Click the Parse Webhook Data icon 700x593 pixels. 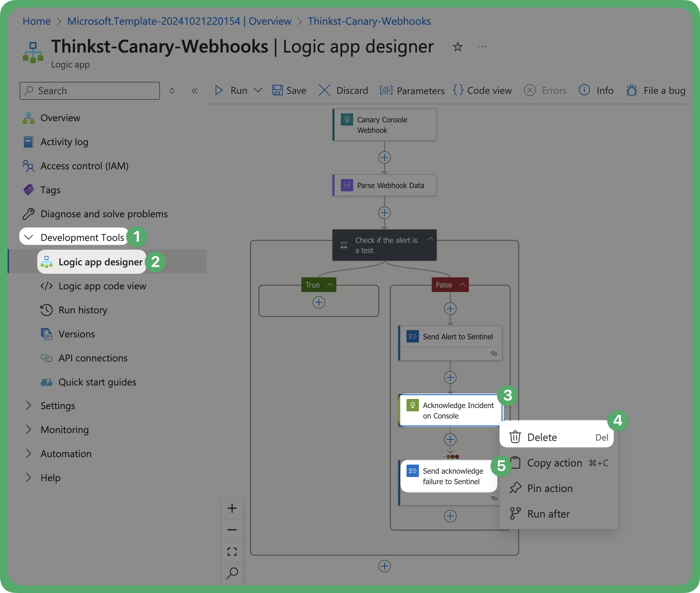[x=347, y=185]
